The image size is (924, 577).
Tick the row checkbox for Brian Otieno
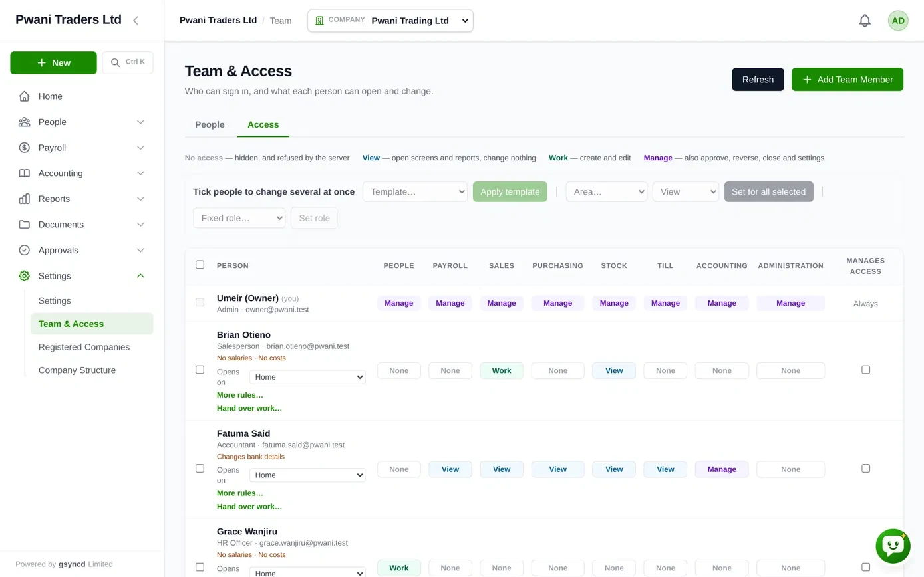[x=200, y=370]
